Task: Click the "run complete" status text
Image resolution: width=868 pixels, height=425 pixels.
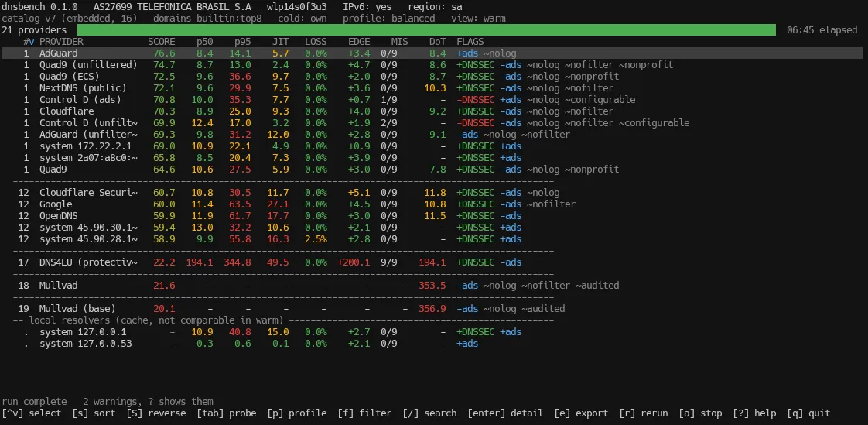Action: (x=34, y=402)
